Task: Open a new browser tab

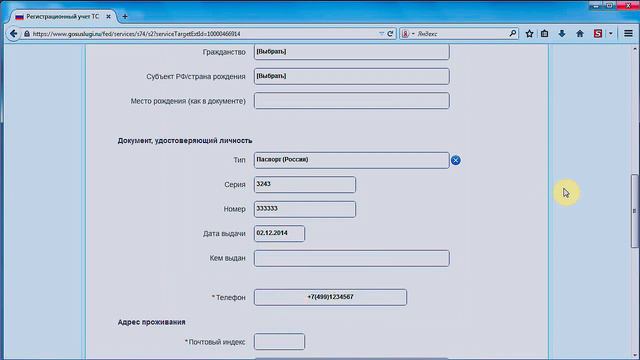Action: click(x=125, y=17)
